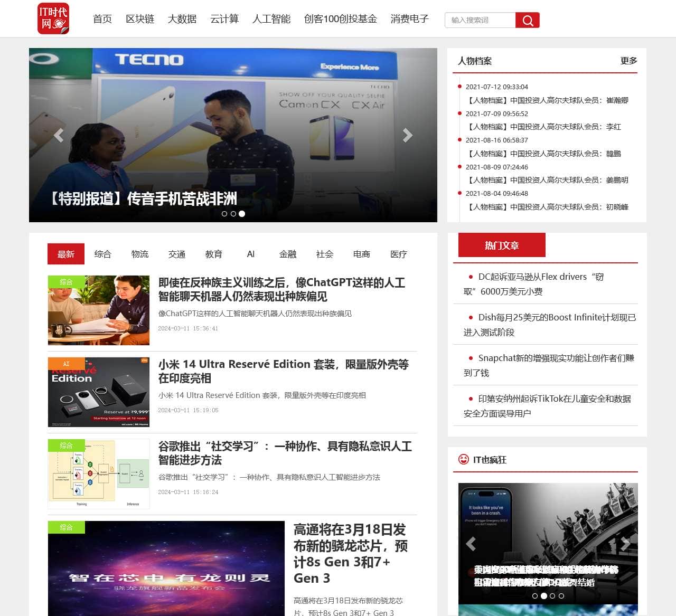The width and height of the screenshot is (676, 616).
Task: Go to next slide in IT也疯狂 carousel
Action: tap(625, 543)
